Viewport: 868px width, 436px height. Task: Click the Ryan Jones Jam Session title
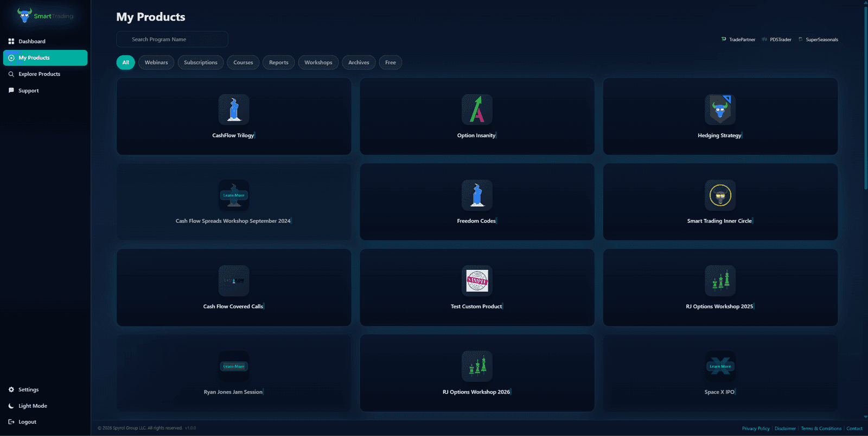coord(233,392)
